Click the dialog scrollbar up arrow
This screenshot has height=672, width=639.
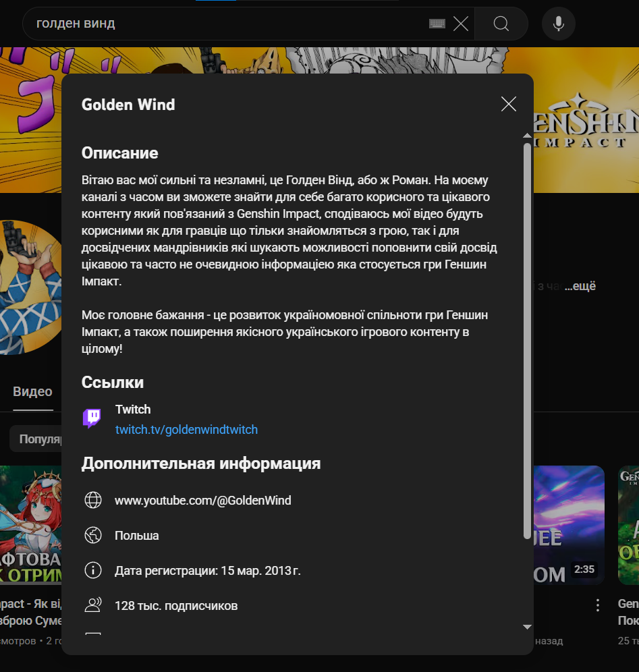point(527,136)
